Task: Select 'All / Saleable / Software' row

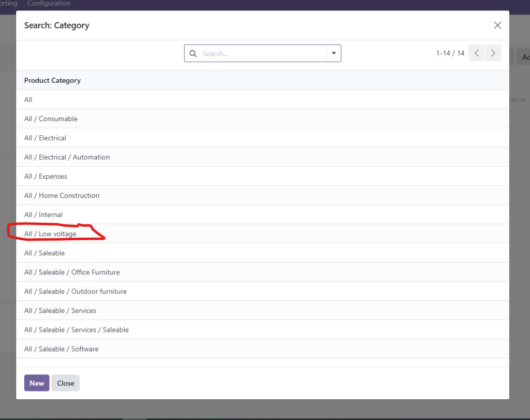Action: click(x=61, y=349)
